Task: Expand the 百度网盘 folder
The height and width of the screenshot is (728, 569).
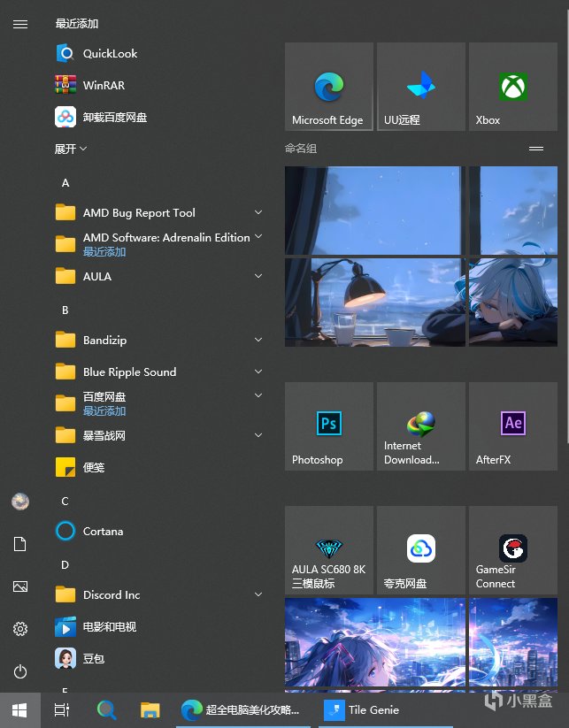Action: tap(158, 403)
